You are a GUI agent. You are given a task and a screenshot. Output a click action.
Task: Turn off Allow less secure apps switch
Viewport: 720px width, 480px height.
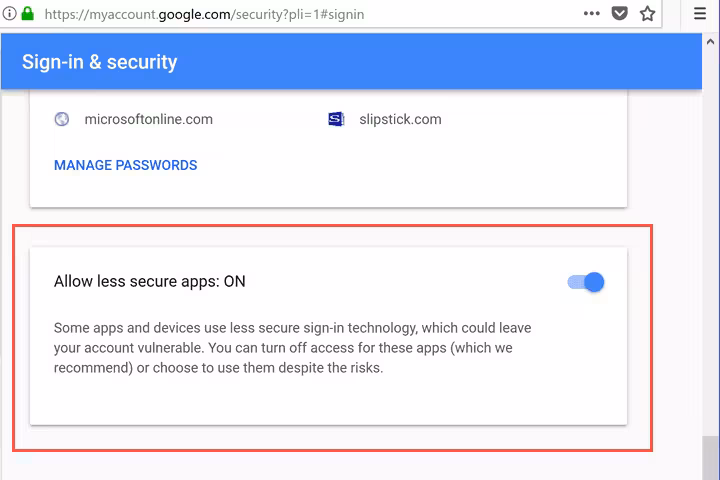587,282
